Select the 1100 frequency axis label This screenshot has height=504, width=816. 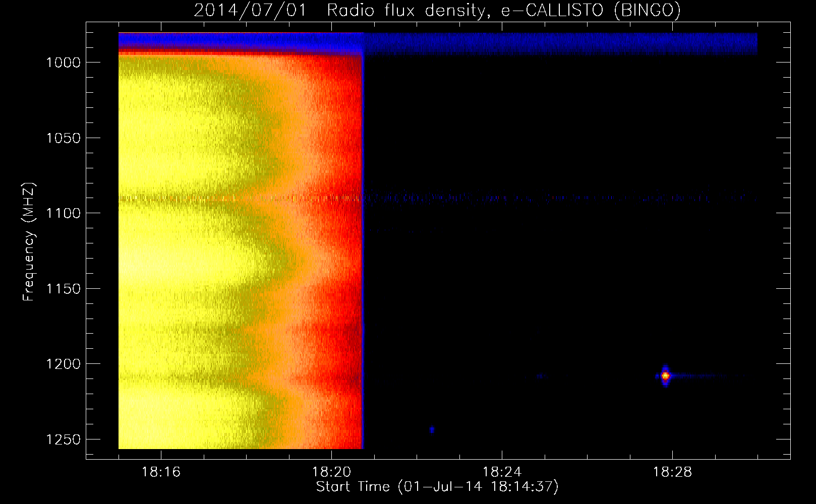[63, 213]
